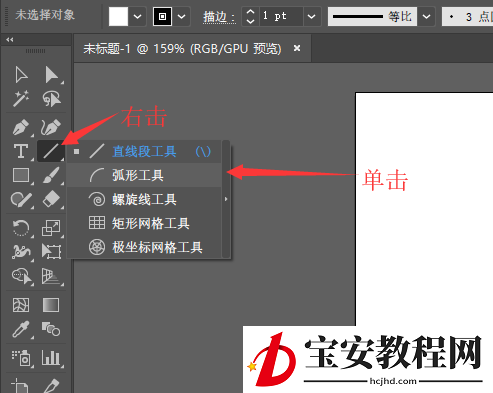Select the Column Graph tool
This screenshot has height=393, width=493.
tap(51, 358)
